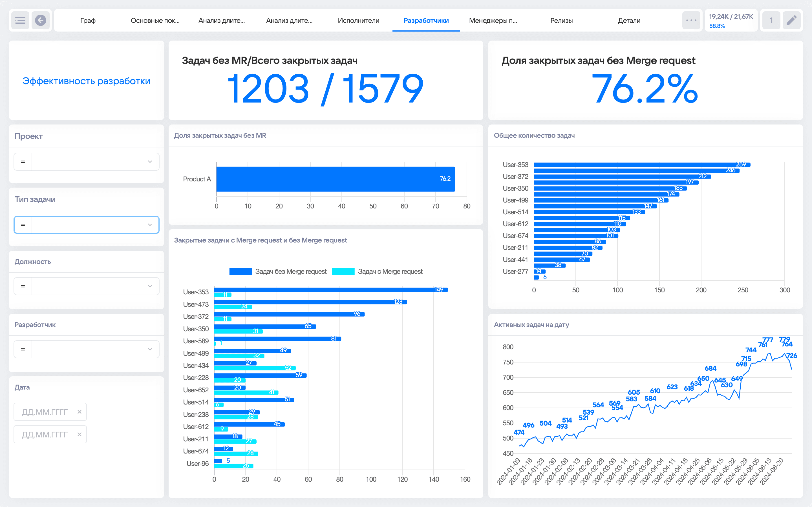Expand the Тип задачи dropdown
812x507 pixels.
pyautogui.click(x=150, y=225)
